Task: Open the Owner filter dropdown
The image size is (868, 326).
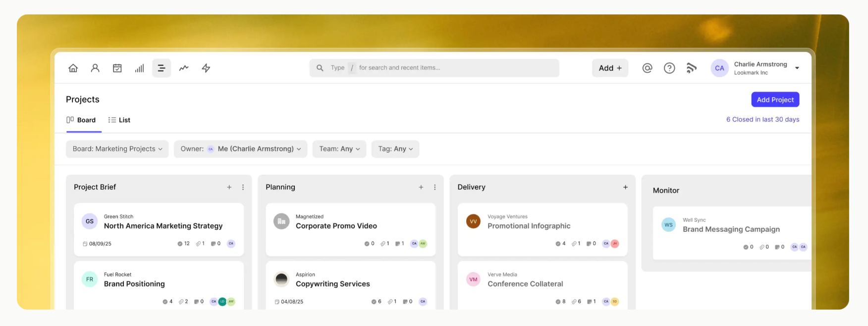Action: coord(241,149)
